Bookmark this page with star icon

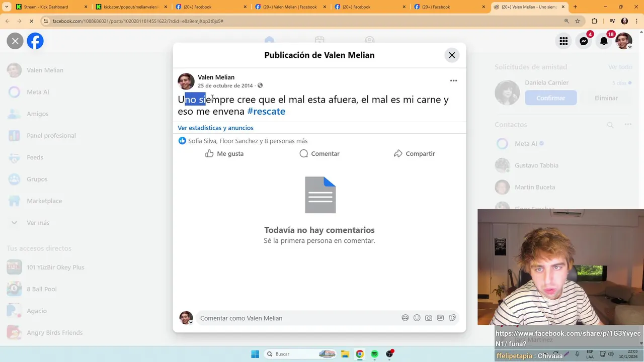578,21
